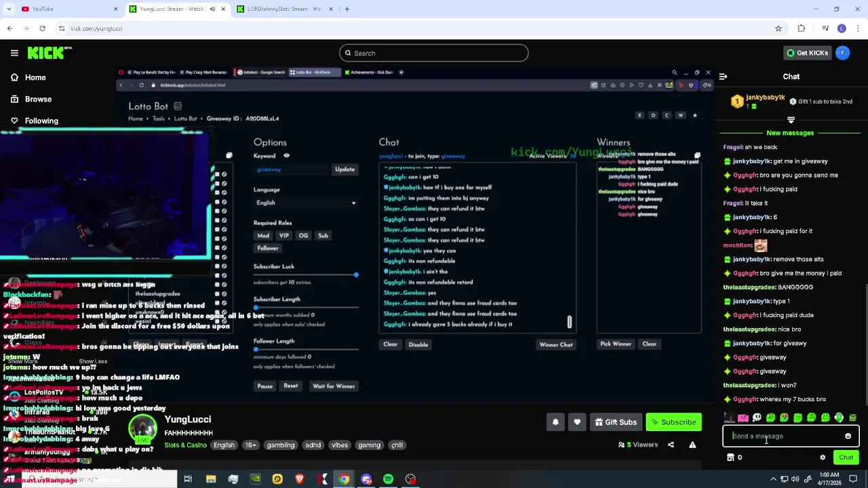Open Spotify from taskbar
This screenshot has width=868, height=488.
click(x=388, y=479)
